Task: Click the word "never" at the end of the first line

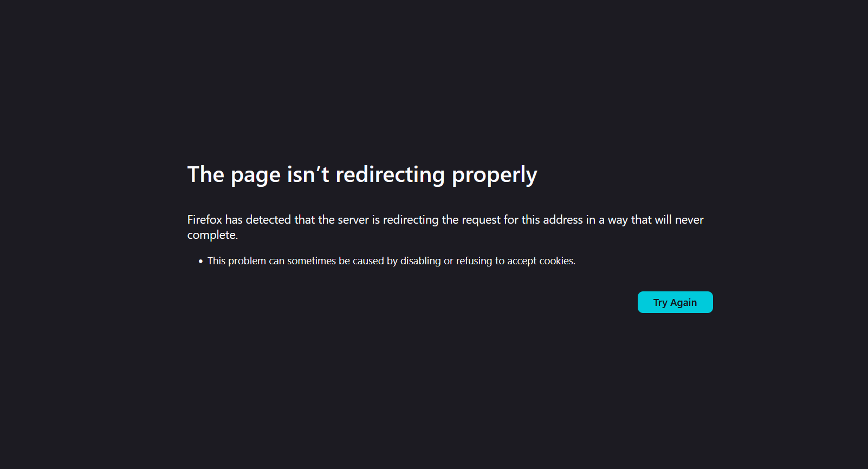Action: tap(689, 220)
